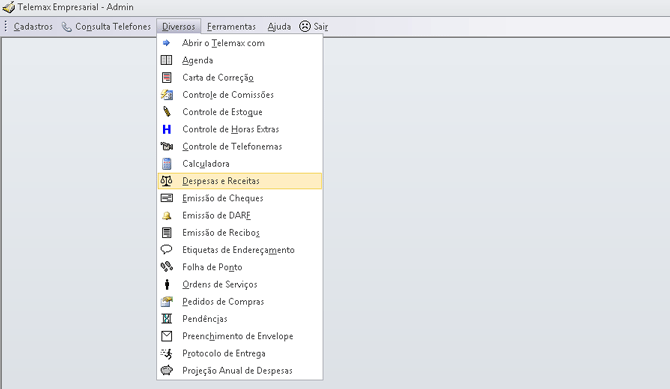The height and width of the screenshot is (389, 670).
Task: Open Emissão de Cheques
Action: (x=240, y=198)
